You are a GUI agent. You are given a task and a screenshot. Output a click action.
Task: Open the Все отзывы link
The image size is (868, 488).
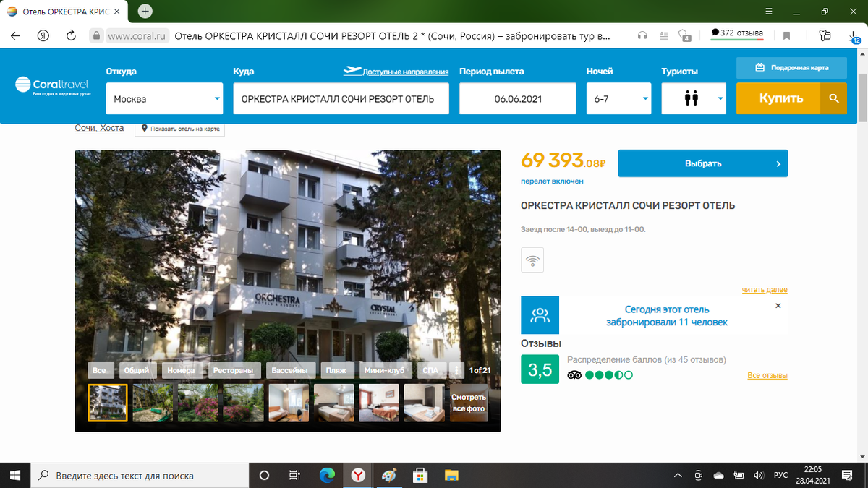tap(767, 376)
